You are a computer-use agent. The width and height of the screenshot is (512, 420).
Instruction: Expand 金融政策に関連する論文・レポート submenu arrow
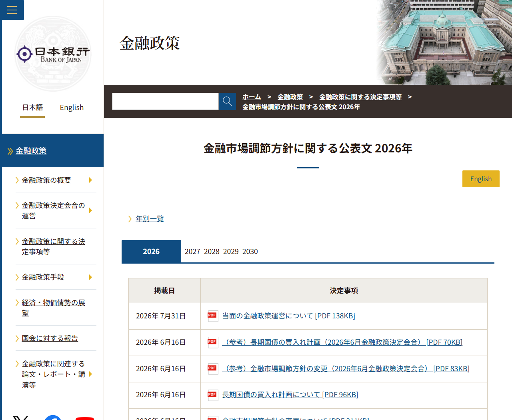point(91,374)
